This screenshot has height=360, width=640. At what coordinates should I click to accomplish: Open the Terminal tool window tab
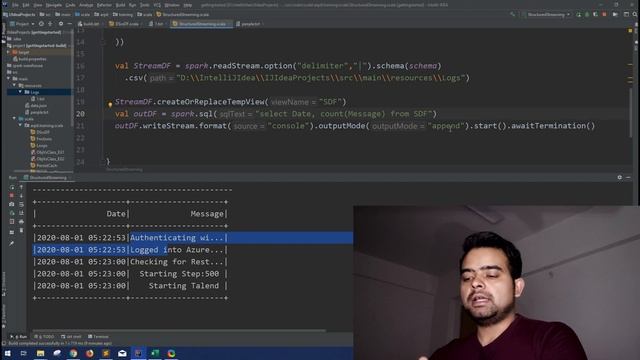(98, 337)
